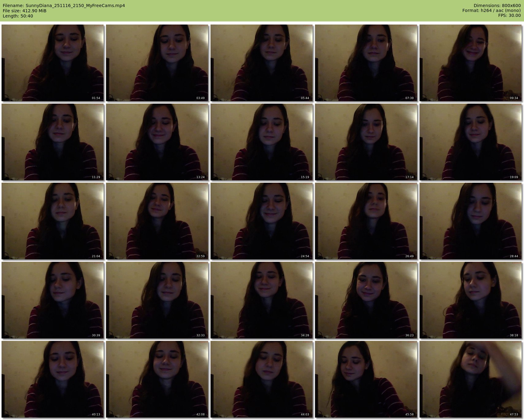524x420 pixels.
Task: Select the thumbnail at 11:29
Action: (53, 142)
